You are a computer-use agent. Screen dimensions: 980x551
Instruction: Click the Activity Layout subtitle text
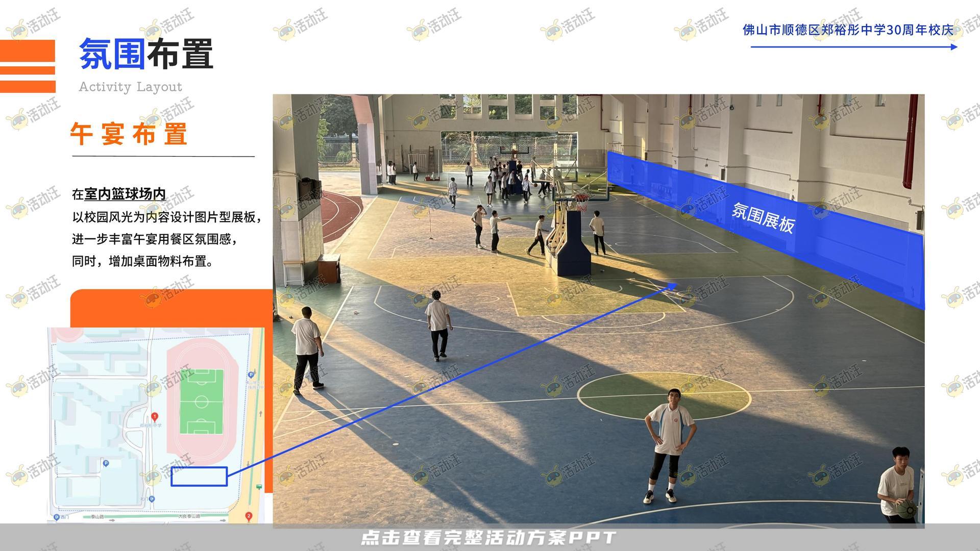[x=130, y=87]
